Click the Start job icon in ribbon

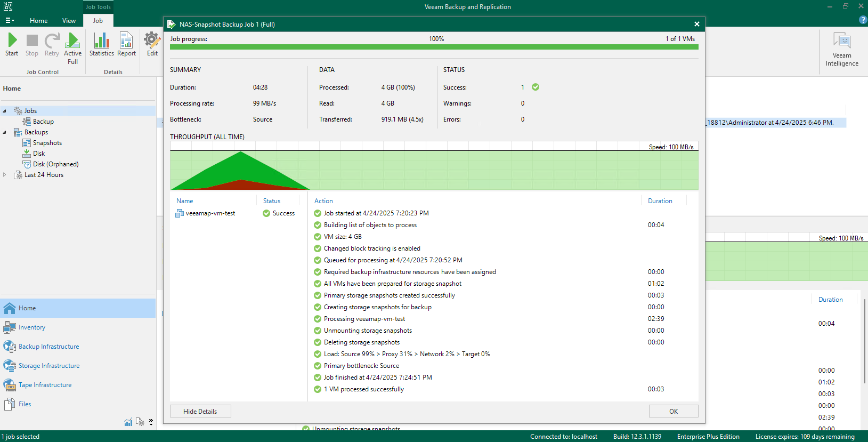[x=12, y=44]
